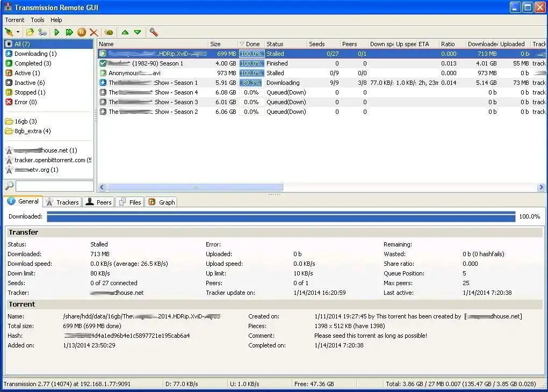Image resolution: width=548 pixels, height=392 pixels.
Task: Click the Add torrent folder icon
Action: click(x=30, y=32)
